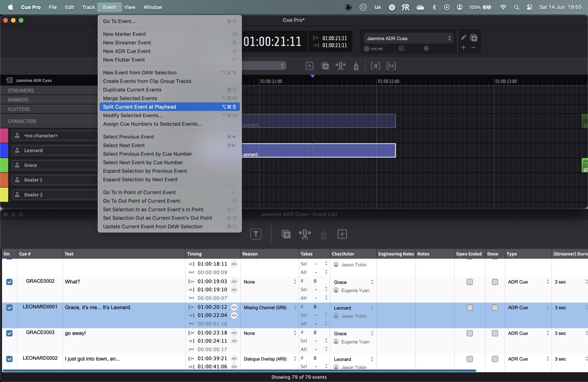Click the globe icon labeled not set
The width and height of the screenshot is (588, 382).
(367, 49)
